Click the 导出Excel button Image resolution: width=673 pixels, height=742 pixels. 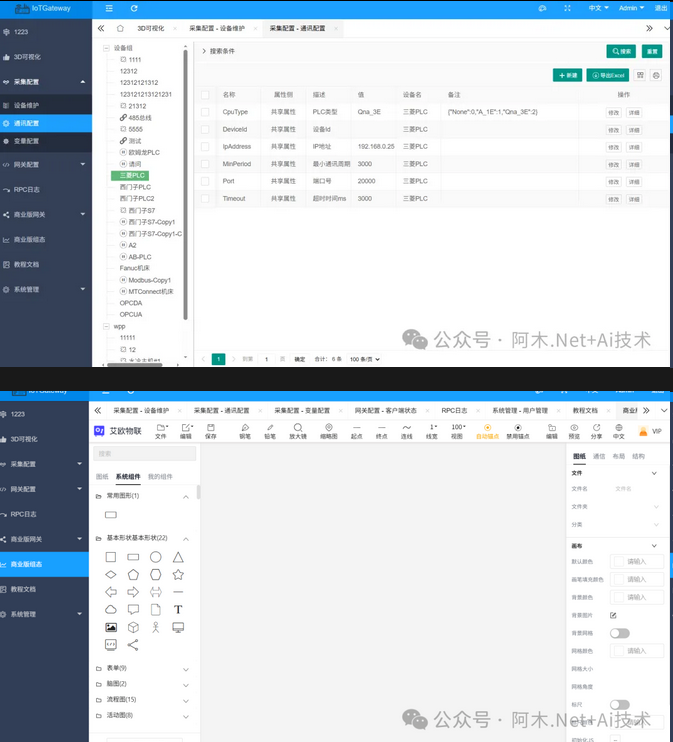pyautogui.click(x=608, y=75)
